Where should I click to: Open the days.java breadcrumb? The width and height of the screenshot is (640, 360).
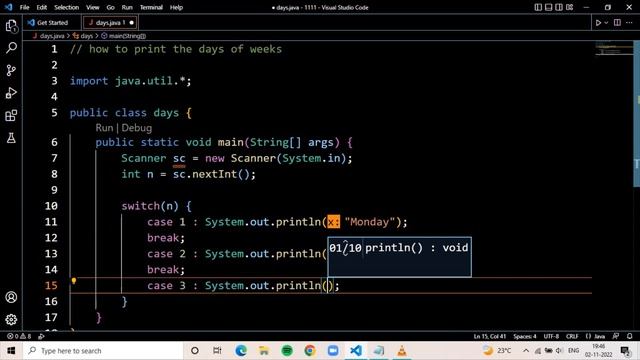click(x=49, y=36)
